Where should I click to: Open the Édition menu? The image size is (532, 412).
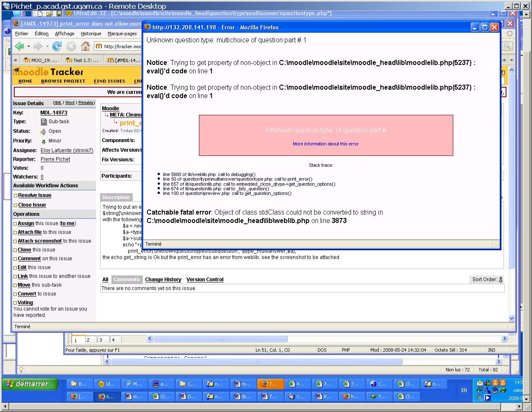point(41,34)
